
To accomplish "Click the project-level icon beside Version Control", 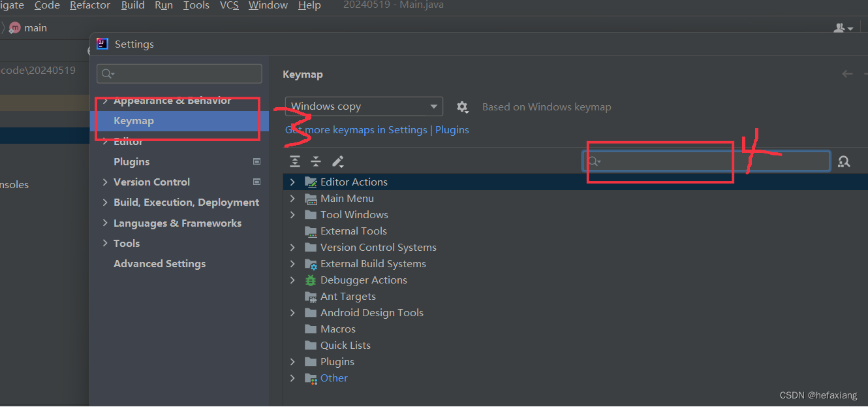I will [256, 182].
